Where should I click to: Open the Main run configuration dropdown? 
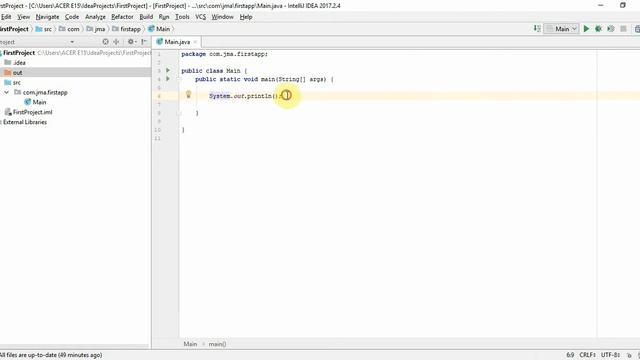pos(561,29)
